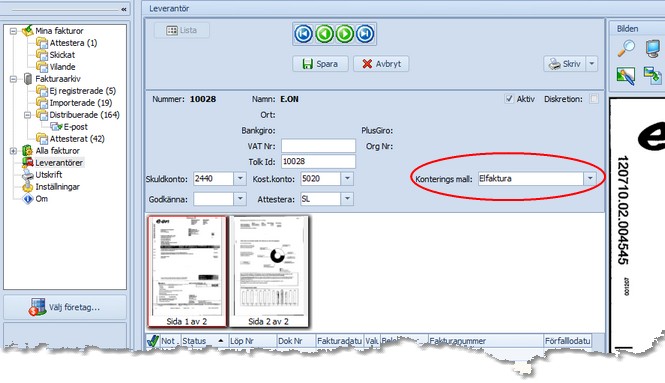Select Leverantörer in the tree
This screenshot has height=383, width=665.
point(59,163)
